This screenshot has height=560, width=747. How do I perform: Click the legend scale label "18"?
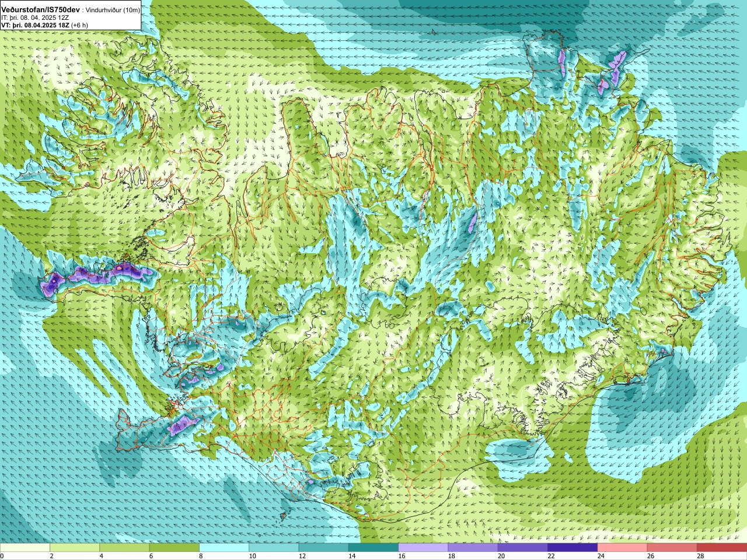pyautogui.click(x=452, y=556)
